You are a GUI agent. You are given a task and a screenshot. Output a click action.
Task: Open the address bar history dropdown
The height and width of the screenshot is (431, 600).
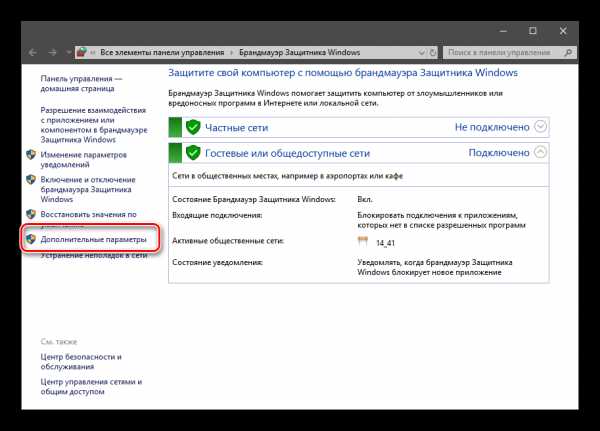point(421,52)
